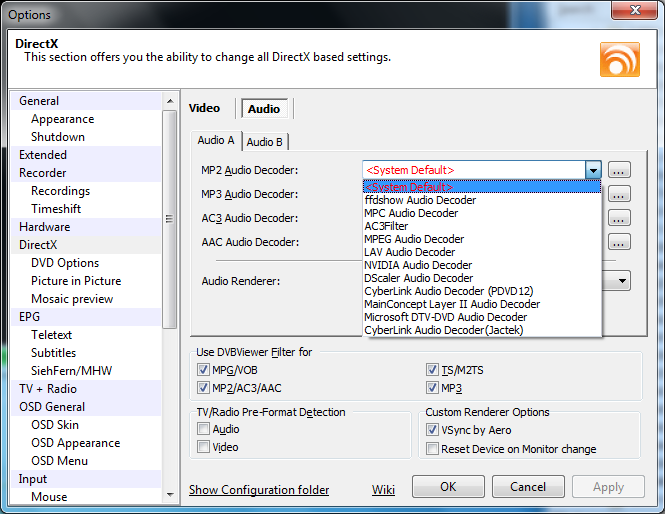Select Picture in Picture in sidebar
The width and height of the screenshot is (665, 514).
[x=76, y=281]
